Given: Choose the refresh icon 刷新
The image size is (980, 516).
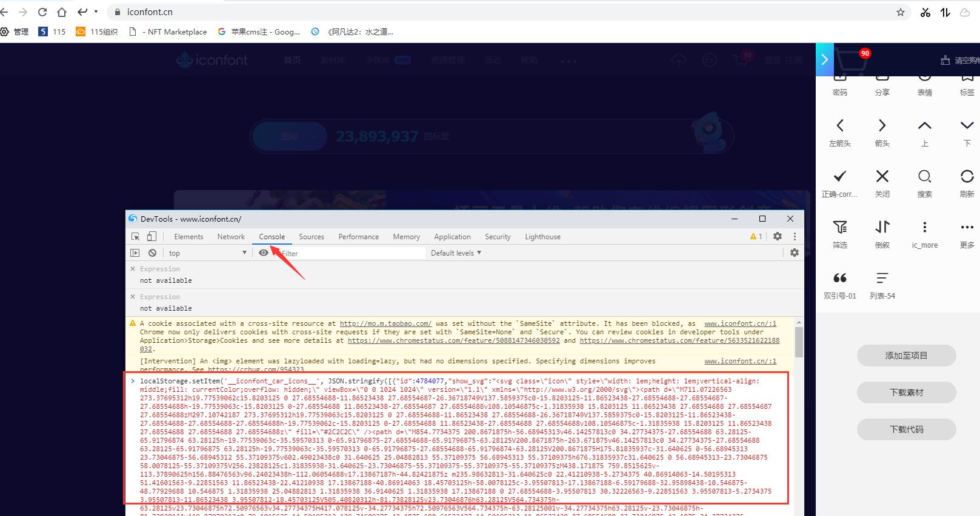Looking at the screenshot, I should click(967, 176).
